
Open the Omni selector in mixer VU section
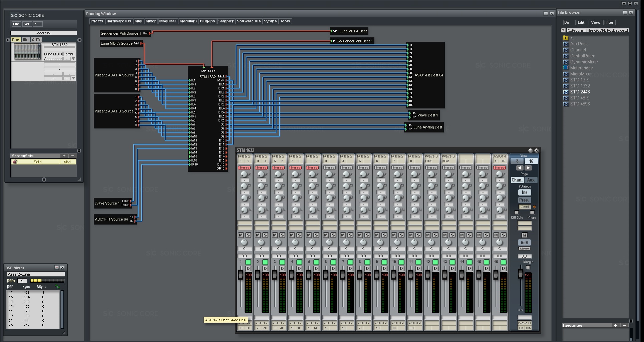pyautogui.click(x=525, y=207)
